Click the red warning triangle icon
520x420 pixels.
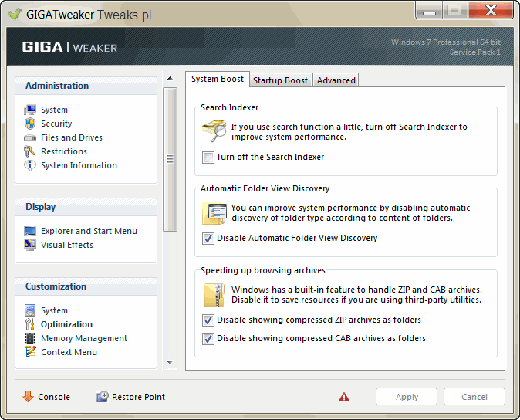pyautogui.click(x=344, y=397)
